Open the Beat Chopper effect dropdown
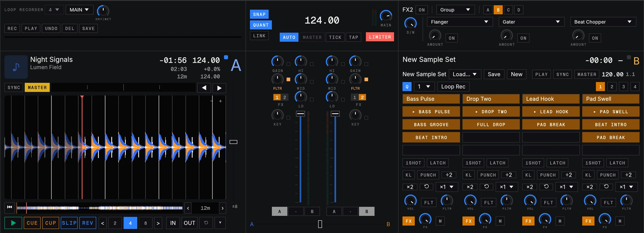The height and width of the screenshot is (233, 644). [x=603, y=22]
